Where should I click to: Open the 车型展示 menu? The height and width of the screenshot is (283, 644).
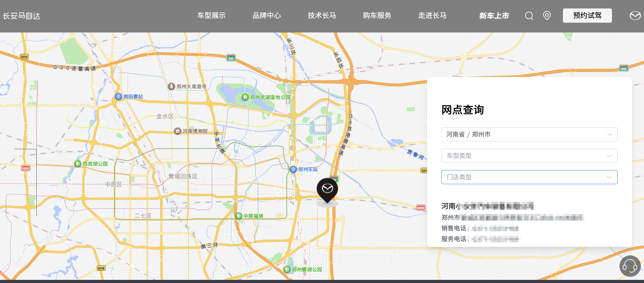coord(211,16)
